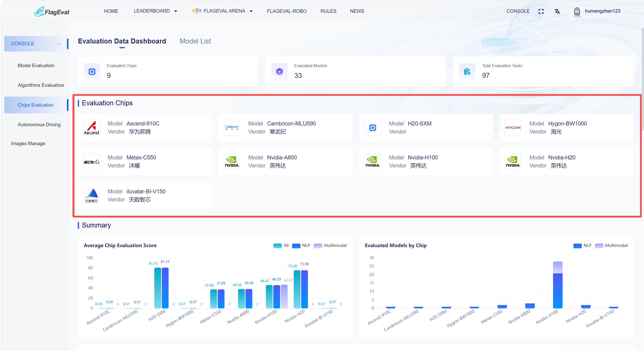Switch to the Model List tab

pos(195,41)
